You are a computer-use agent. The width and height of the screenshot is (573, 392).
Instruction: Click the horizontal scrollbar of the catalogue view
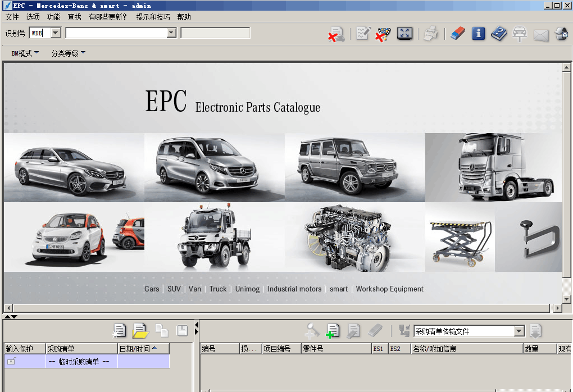pyautogui.click(x=281, y=308)
